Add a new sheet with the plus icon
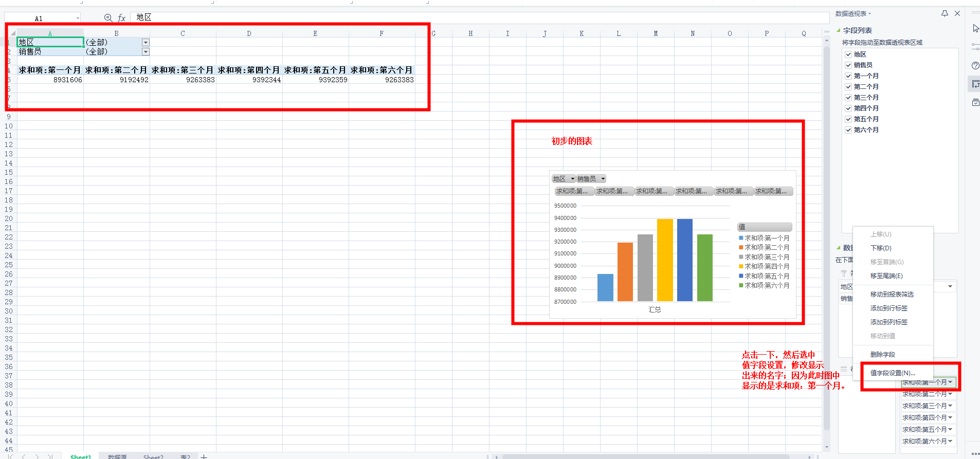Screen dimensions: 980x459 click(x=204, y=456)
